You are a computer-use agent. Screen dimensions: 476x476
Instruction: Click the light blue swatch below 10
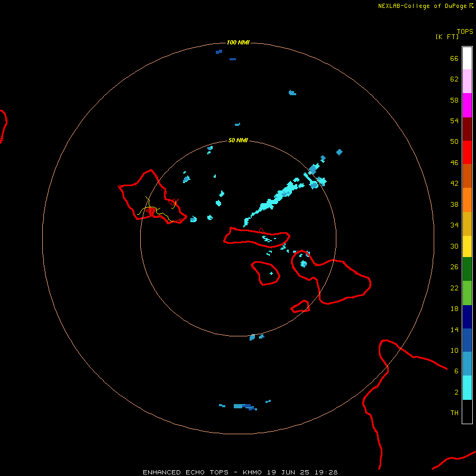(x=467, y=364)
